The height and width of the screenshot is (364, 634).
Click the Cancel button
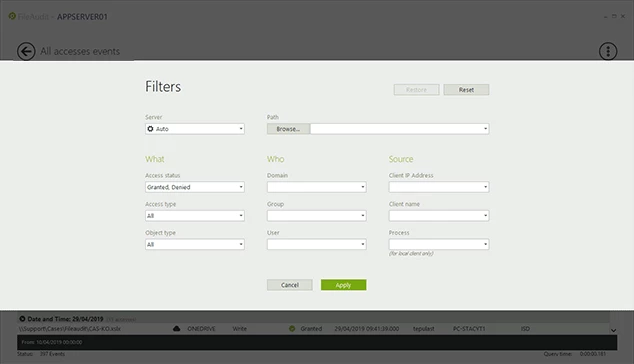tap(290, 285)
